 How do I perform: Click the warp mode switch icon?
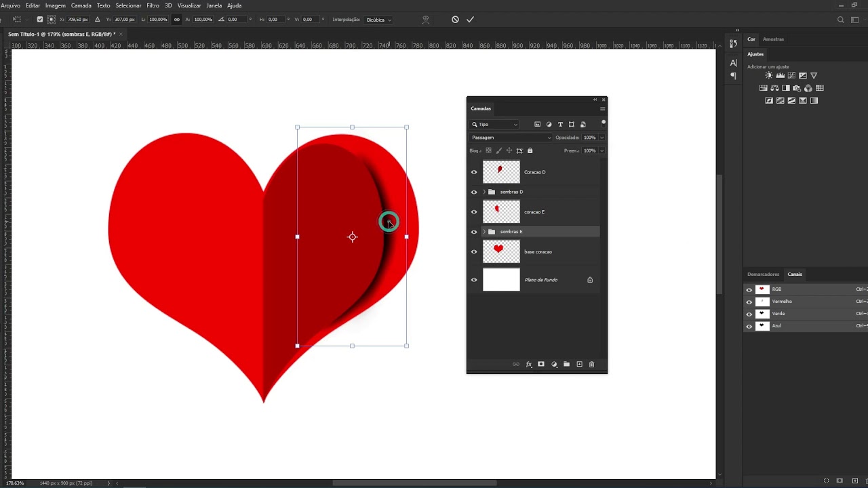(426, 20)
